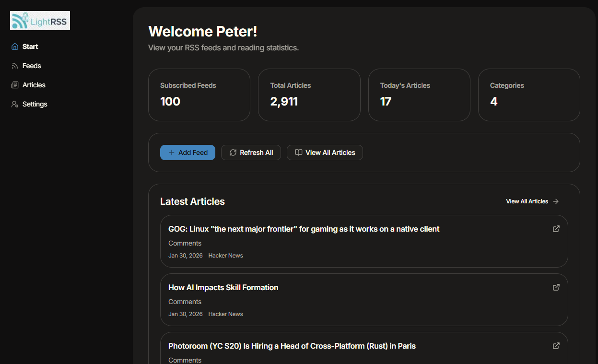
Task: Open the How AI Impacts Skill Formation article
Action: [223, 287]
